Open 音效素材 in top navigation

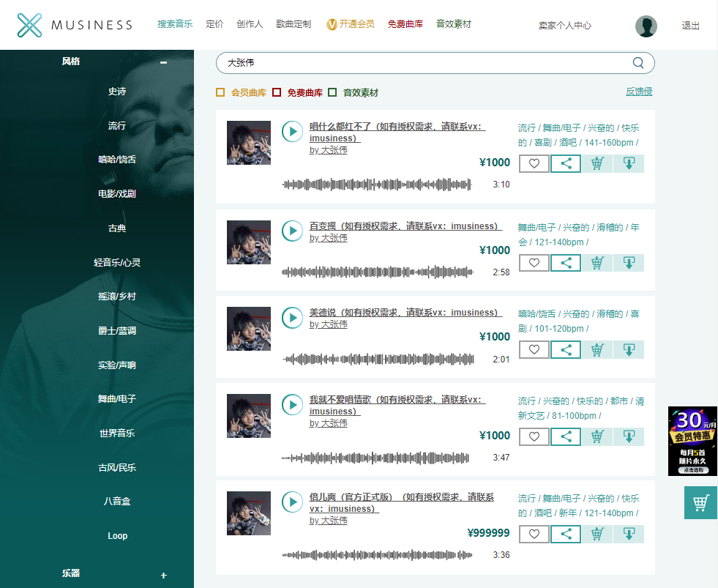453,24
